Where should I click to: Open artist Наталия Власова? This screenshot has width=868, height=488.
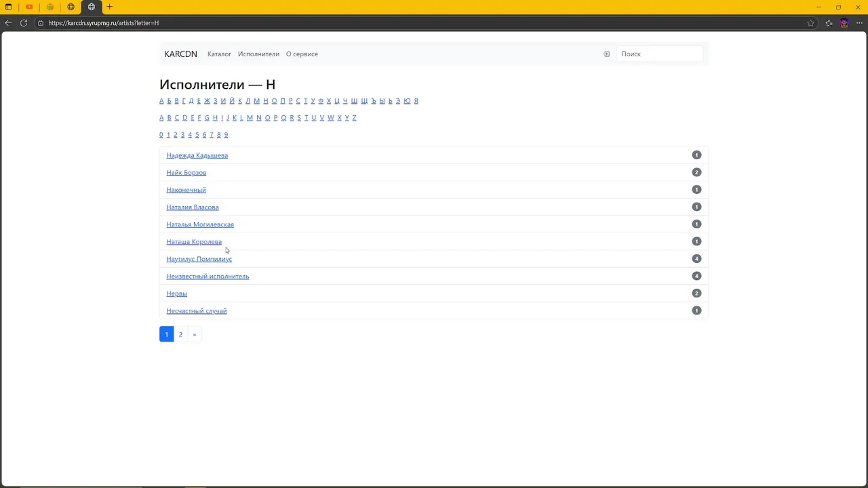(193, 207)
